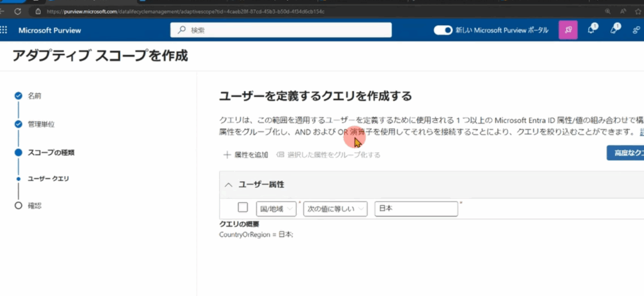Open the app launcher waffle icon
The width and height of the screenshot is (644, 296).
(4, 30)
